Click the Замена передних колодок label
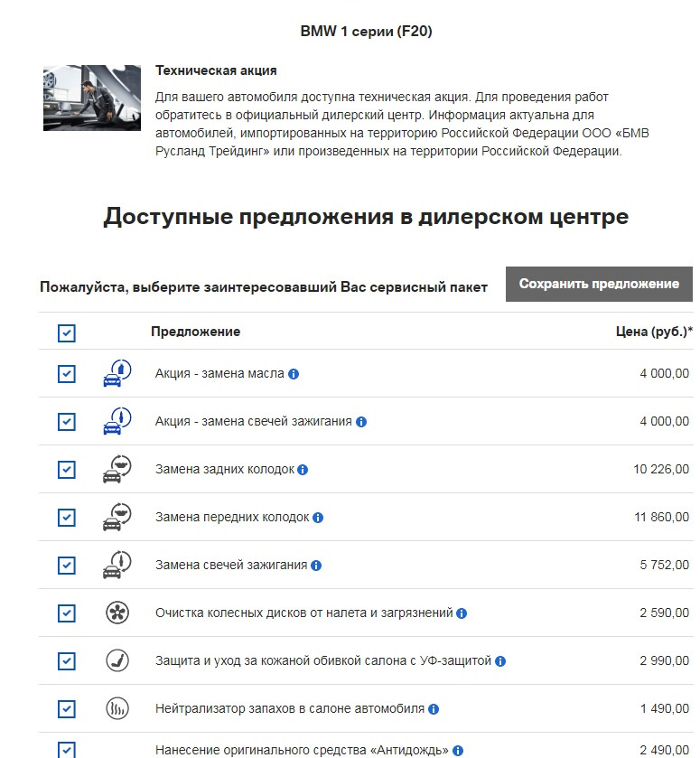Screen dimensions: 700x758 coord(232,517)
